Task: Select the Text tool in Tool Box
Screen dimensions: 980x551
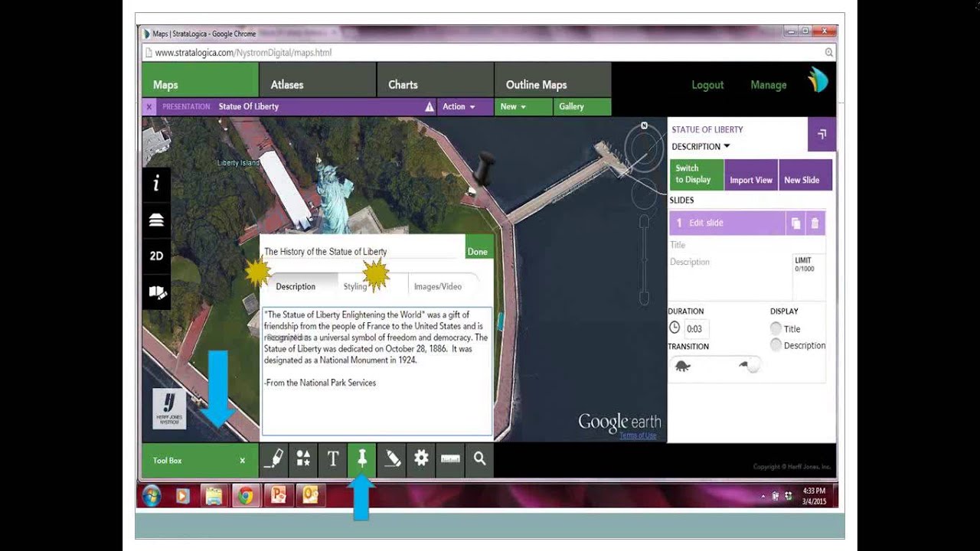Action: (x=333, y=459)
